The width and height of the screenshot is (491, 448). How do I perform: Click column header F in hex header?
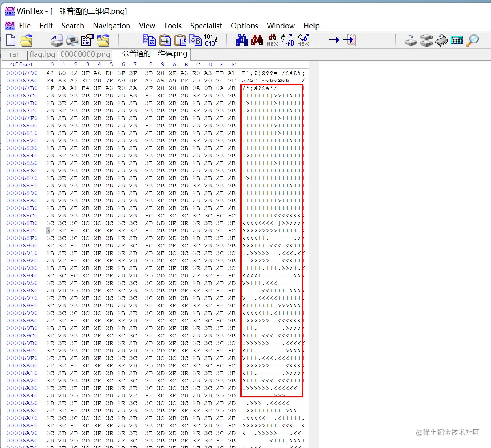click(234, 65)
